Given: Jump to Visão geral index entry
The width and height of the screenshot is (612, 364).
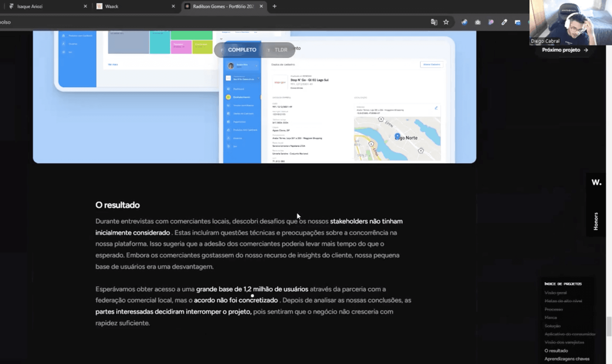Looking at the screenshot, I should pyautogui.click(x=555, y=293).
